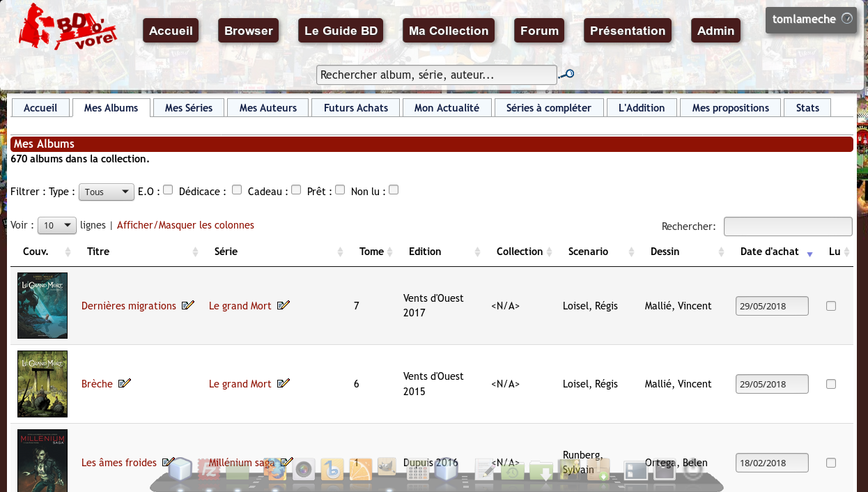The width and height of the screenshot is (868, 492).
Task: Click the sort arrows for the Série column
Action: (x=341, y=252)
